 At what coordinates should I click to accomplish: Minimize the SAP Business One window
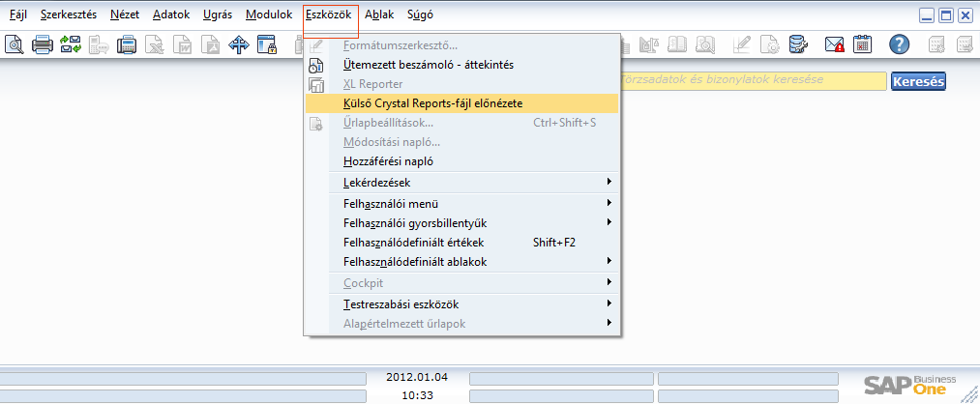pos(927,15)
